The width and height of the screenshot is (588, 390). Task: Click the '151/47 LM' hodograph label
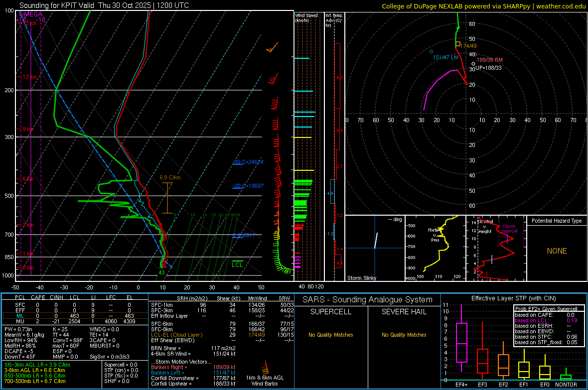coord(445,57)
